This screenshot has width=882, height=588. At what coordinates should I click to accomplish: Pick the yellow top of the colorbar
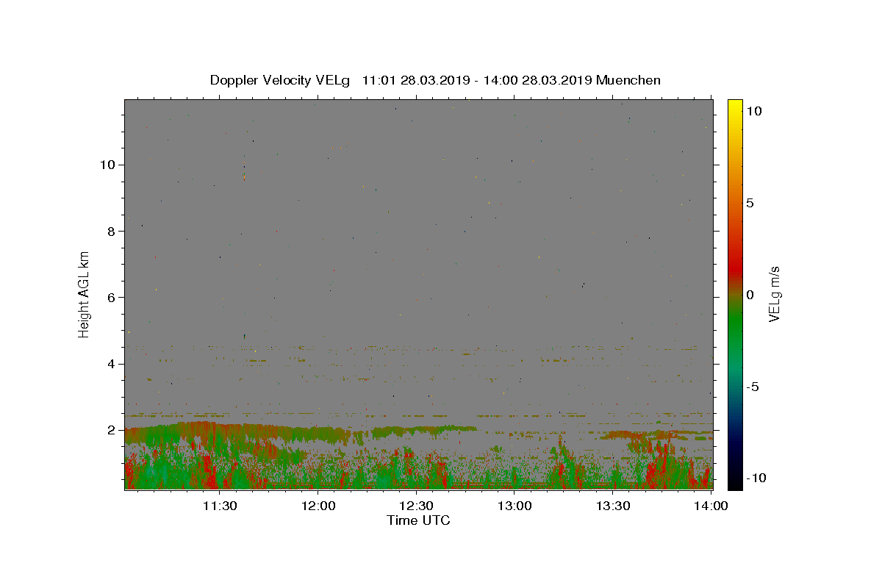[734, 104]
